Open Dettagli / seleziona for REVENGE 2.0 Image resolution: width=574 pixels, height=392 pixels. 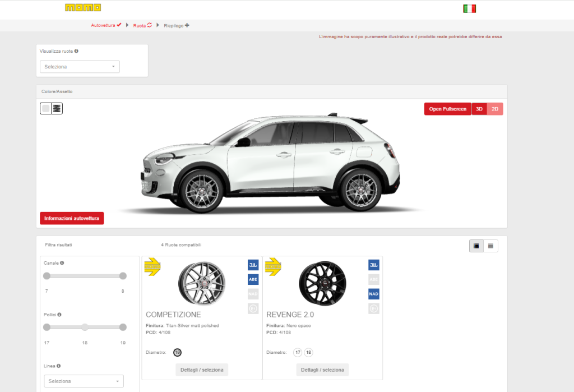click(x=322, y=370)
